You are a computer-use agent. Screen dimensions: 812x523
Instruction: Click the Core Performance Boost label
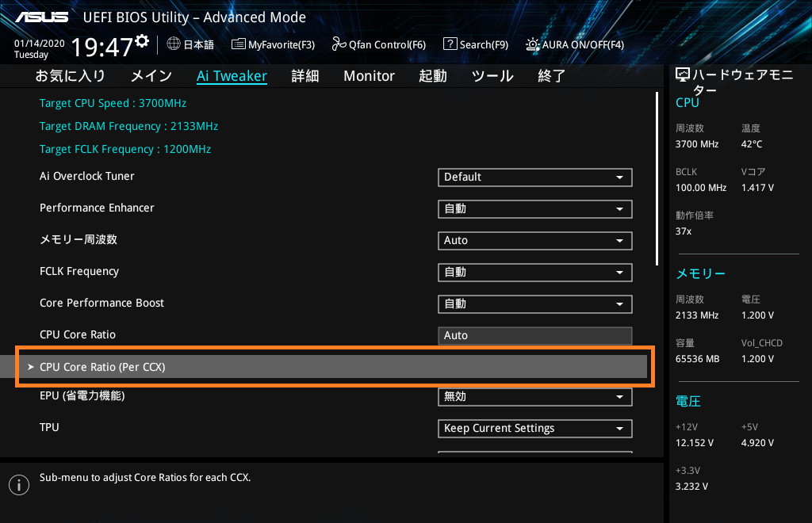click(102, 303)
